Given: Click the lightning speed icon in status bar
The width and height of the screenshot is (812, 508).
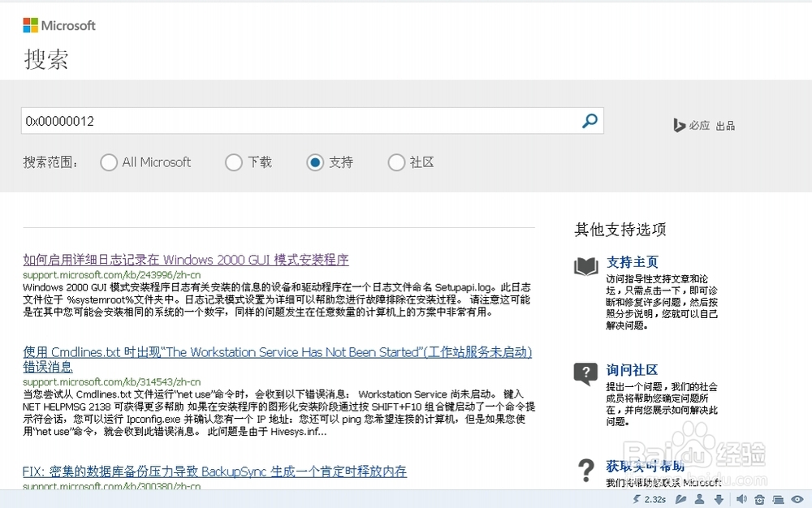Looking at the screenshot, I should click(637, 499).
